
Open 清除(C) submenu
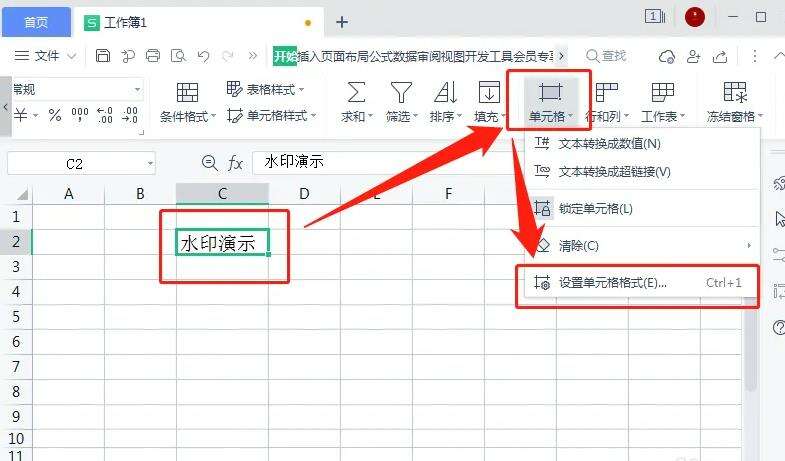[642, 246]
